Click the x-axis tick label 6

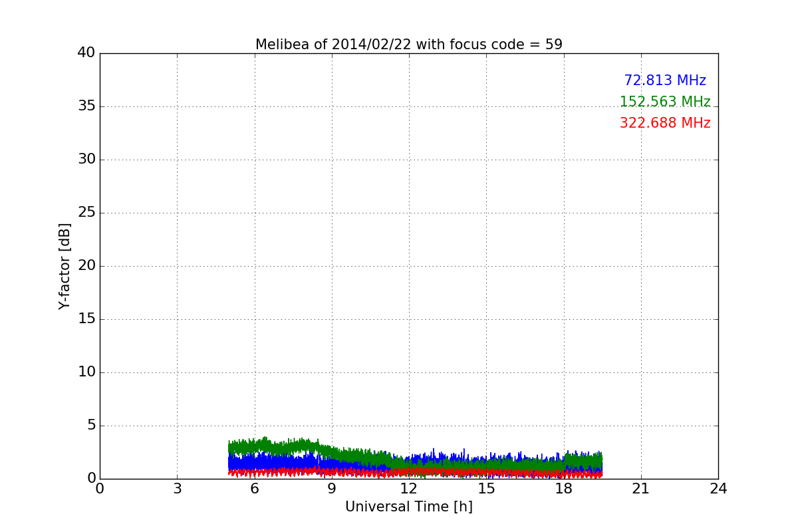click(x=254, y=489)
